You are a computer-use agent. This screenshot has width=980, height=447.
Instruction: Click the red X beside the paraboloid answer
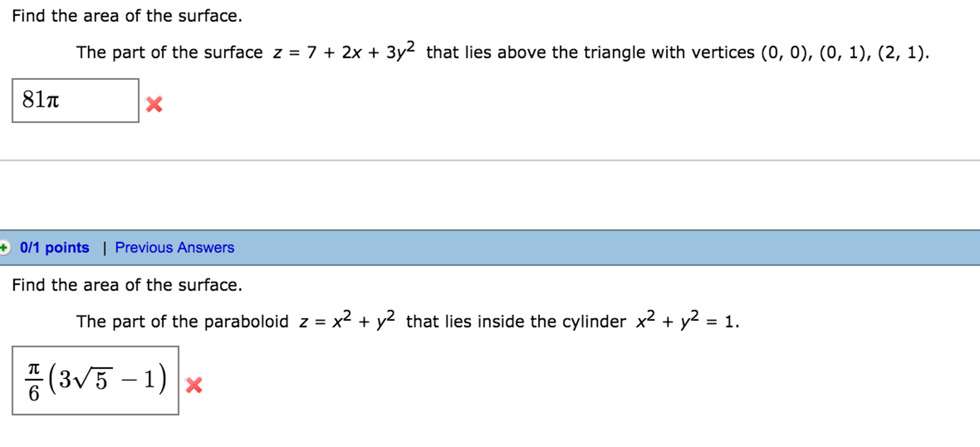coord(194,385)
